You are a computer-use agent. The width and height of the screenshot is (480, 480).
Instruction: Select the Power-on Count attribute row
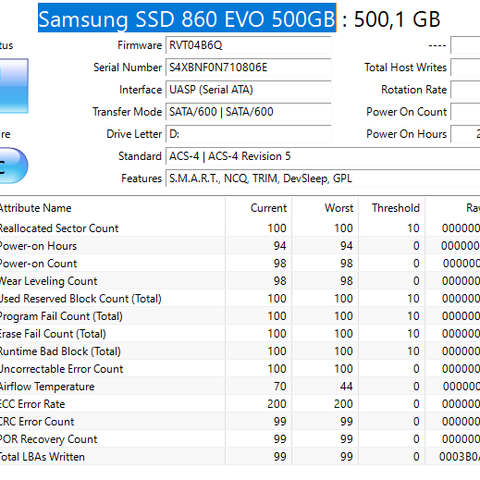tap(240, 264)
